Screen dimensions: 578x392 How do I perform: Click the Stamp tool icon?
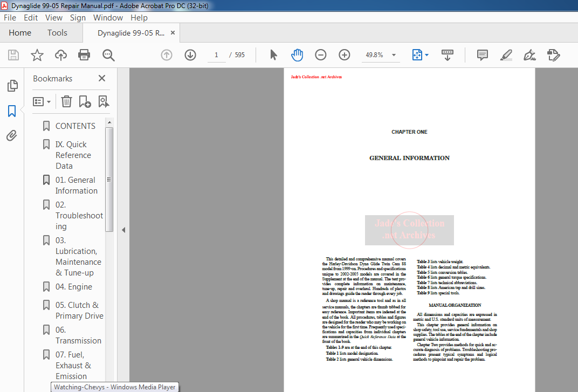pyautogui.click(x=553, y=55)
